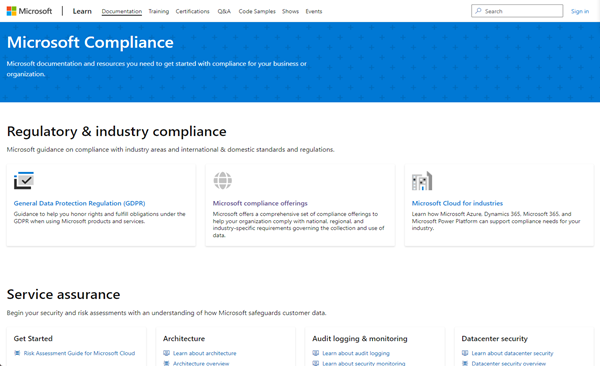600x366 pixels.
Task: Open Learn about security monitoring link
Action: click(364, 363)
